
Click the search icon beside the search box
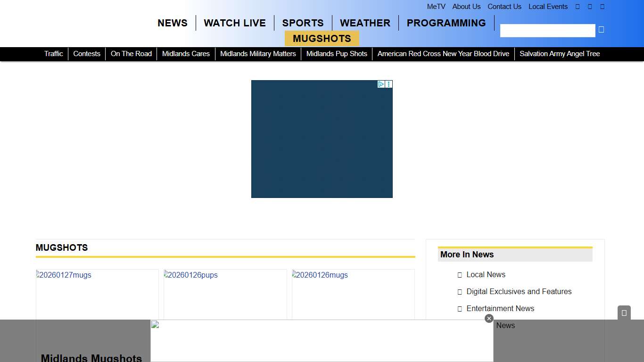[x=601, y=30]
